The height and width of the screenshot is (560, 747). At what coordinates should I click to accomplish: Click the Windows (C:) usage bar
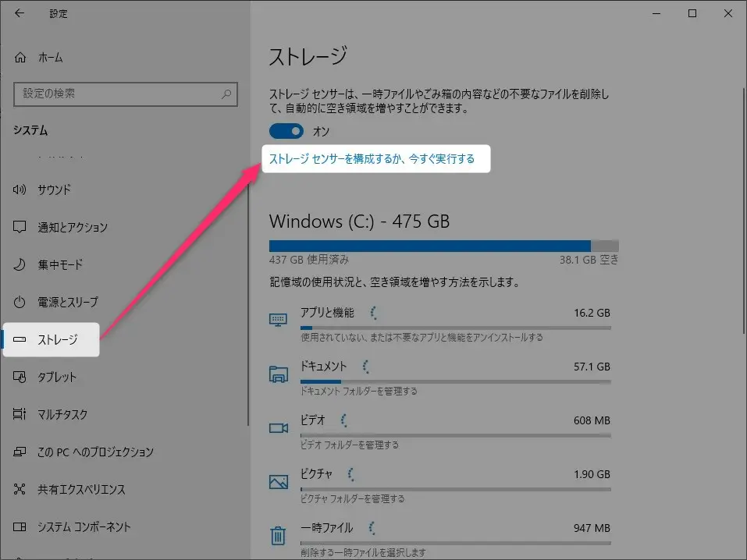[444, 246]
